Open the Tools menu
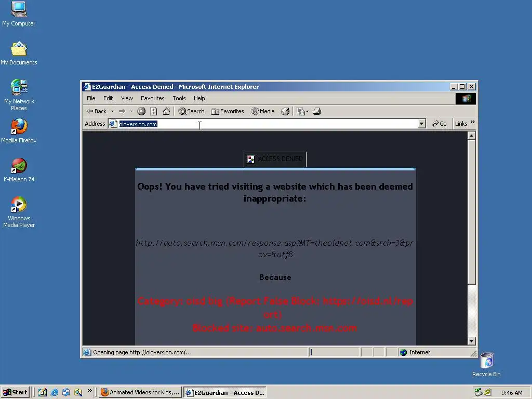The image size is (532, 399). (x=179, y=98)
